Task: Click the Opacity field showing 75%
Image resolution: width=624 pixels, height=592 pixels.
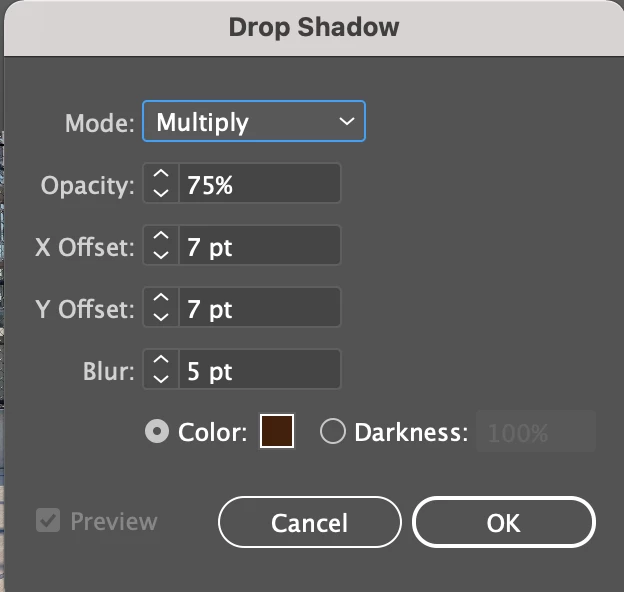Action: [x=260, y=183]
